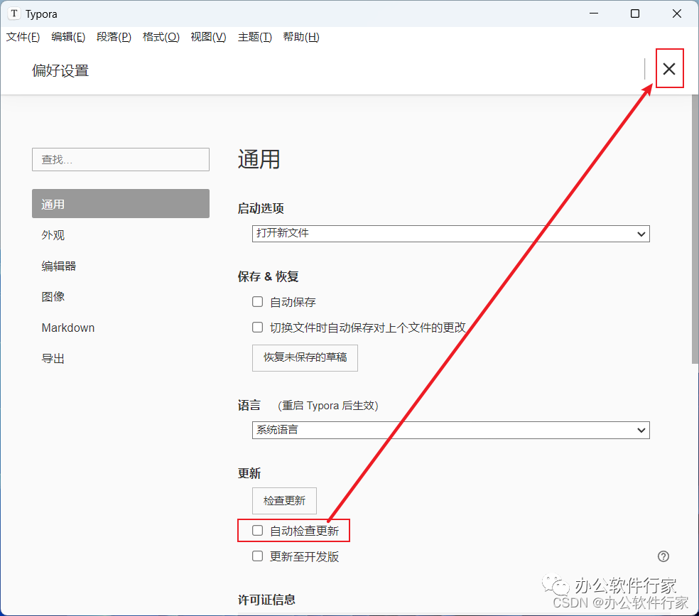
Task: Click the 检查更新 button
Action: click(x=284, y=501)
